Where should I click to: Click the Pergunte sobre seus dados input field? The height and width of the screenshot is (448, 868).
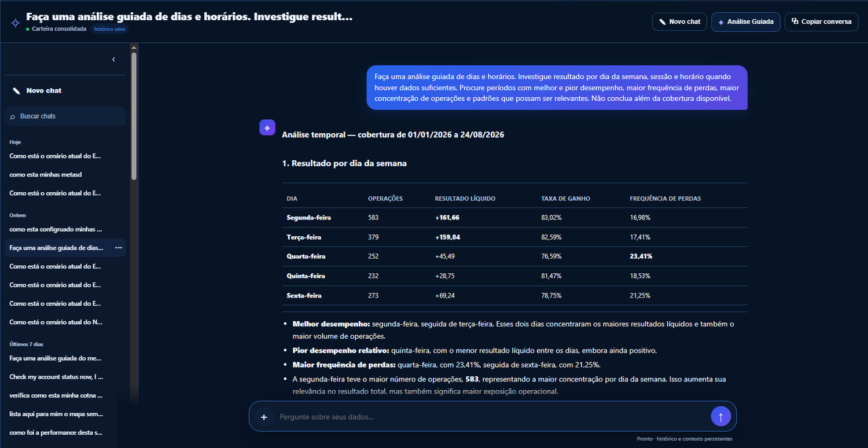(x=492, y=417)
